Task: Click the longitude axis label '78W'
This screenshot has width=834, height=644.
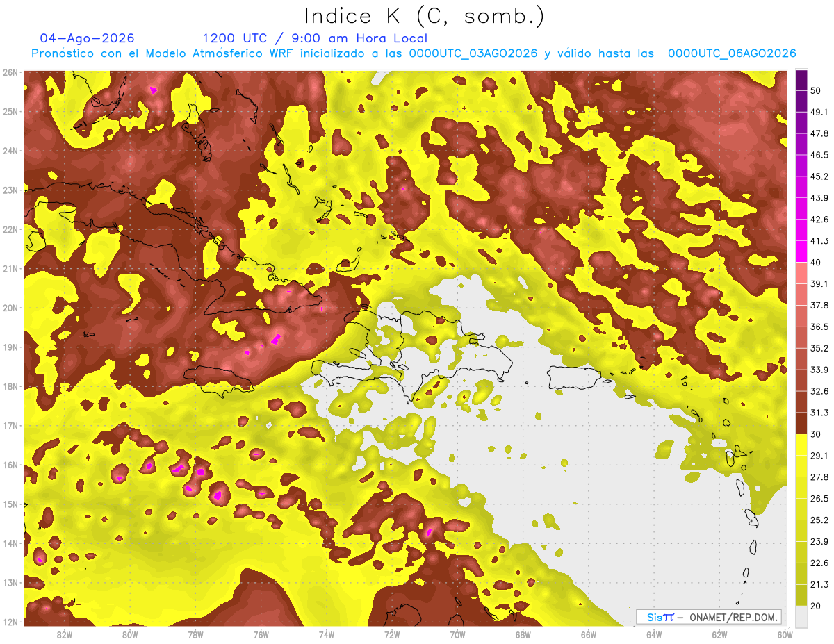Action: coord(195,634)
